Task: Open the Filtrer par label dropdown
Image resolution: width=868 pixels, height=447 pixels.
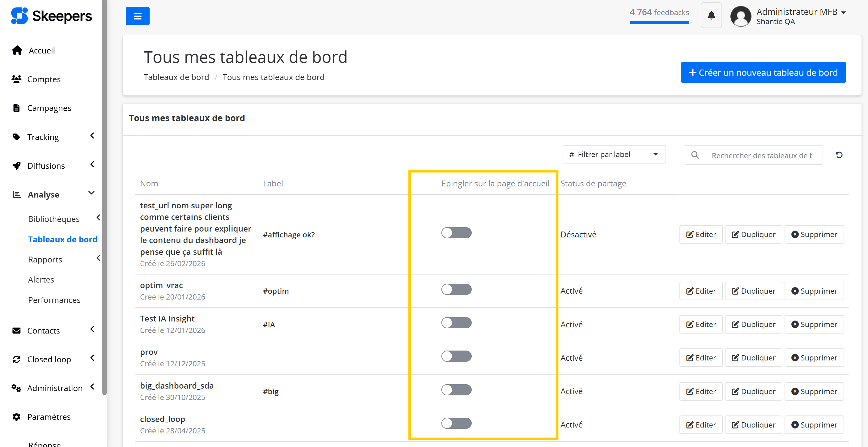Action: [614, 155]
